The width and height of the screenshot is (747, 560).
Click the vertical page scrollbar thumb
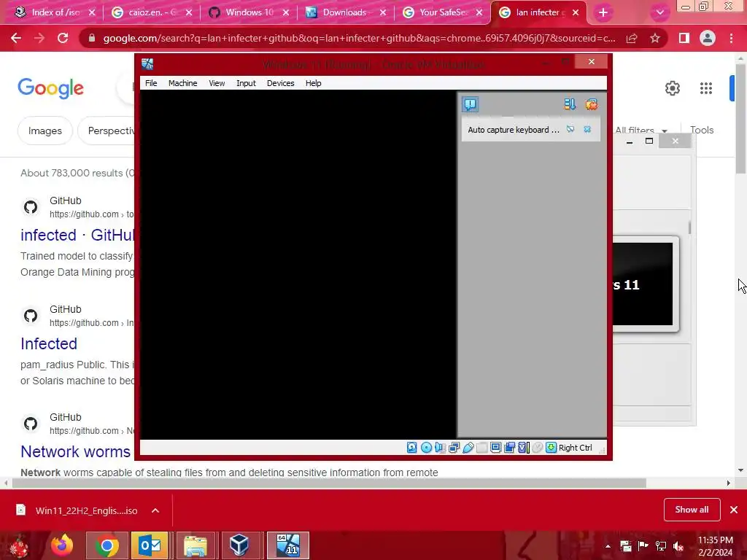coord(741,119)
